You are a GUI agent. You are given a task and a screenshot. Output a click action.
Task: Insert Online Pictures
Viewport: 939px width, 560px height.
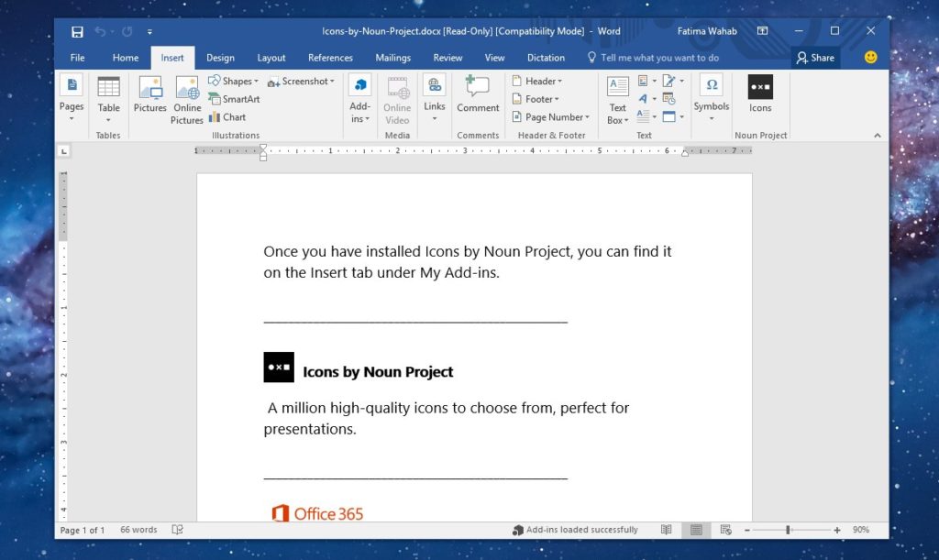click(x=187, y=99)
